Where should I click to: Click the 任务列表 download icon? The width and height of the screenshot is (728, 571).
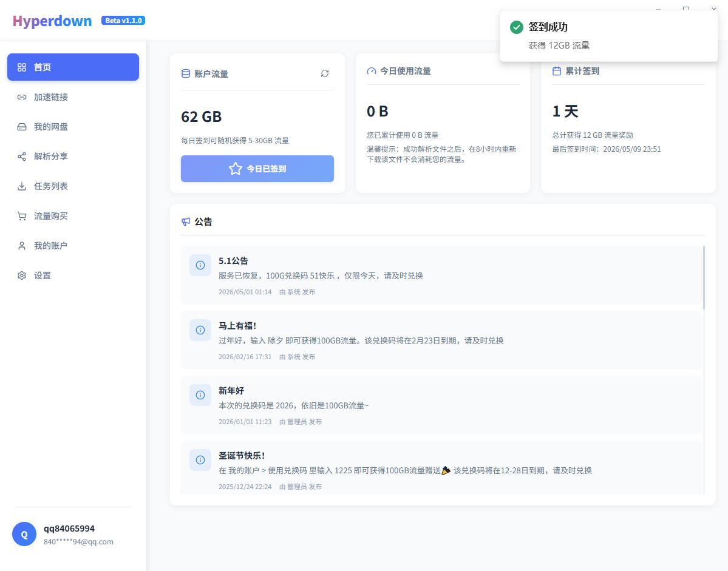coord(22,186)
